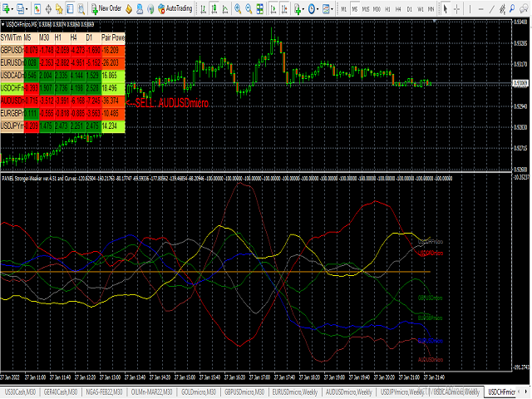Image resolution: width=532 pixels, height=399 pixels.
Task: Tile windows with the grid icon
Action: click(x=260, y=9)
